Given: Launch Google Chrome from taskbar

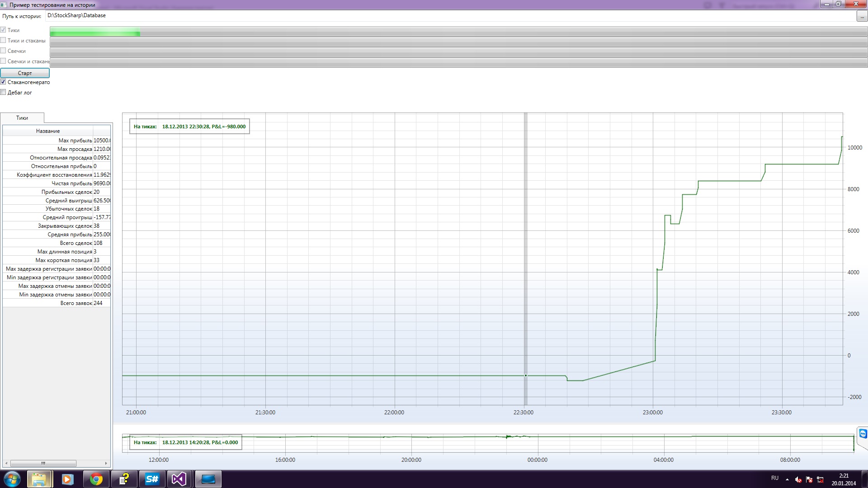Looking at the screenshot, I should [96, 479].
